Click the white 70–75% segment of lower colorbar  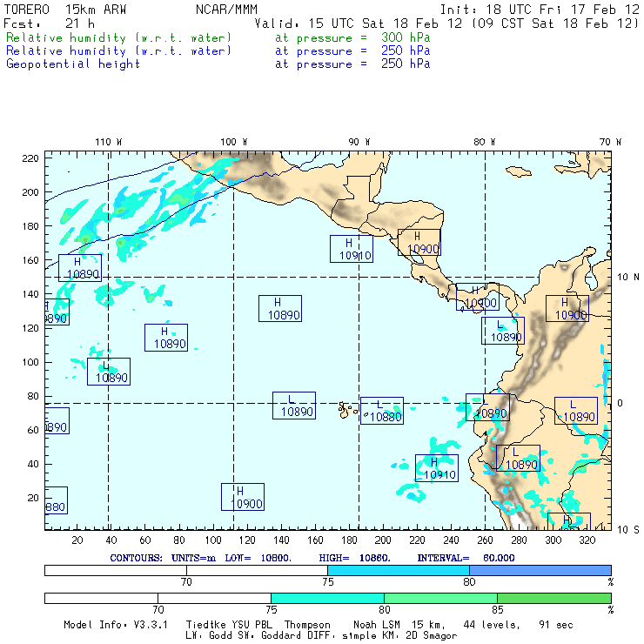pos(214,598)
